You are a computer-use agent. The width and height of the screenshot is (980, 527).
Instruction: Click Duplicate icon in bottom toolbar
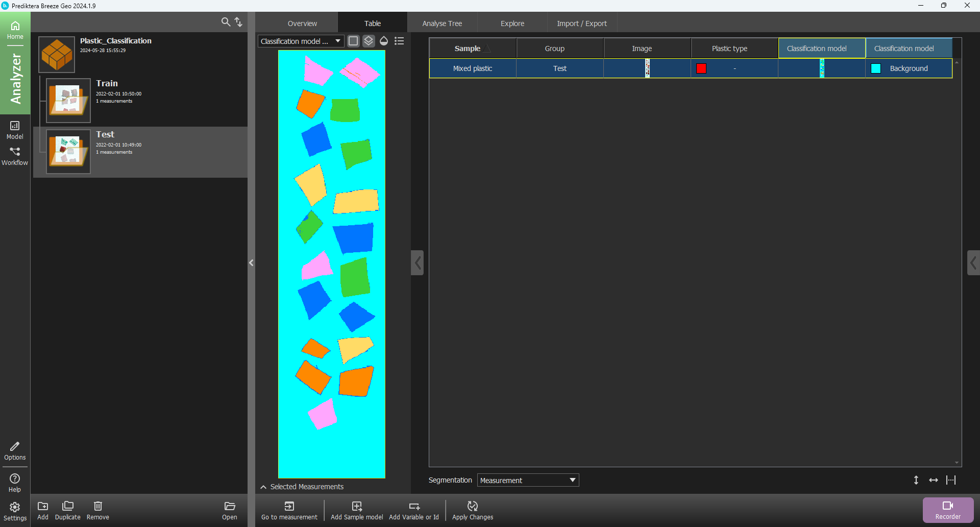click(x=68, y=510)
